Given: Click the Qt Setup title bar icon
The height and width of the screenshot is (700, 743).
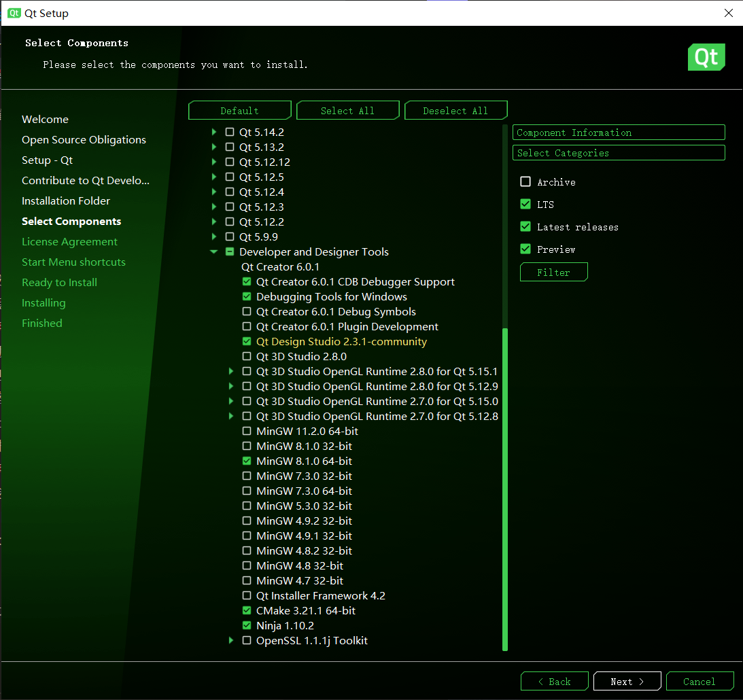Looking at the screenshot, I should (14, 13).
